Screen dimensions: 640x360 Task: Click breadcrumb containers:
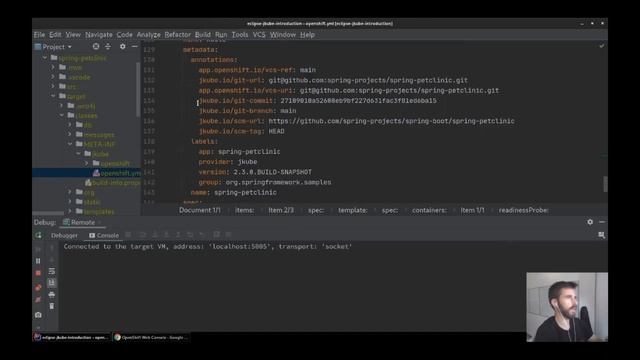click(x=429, y=210)
